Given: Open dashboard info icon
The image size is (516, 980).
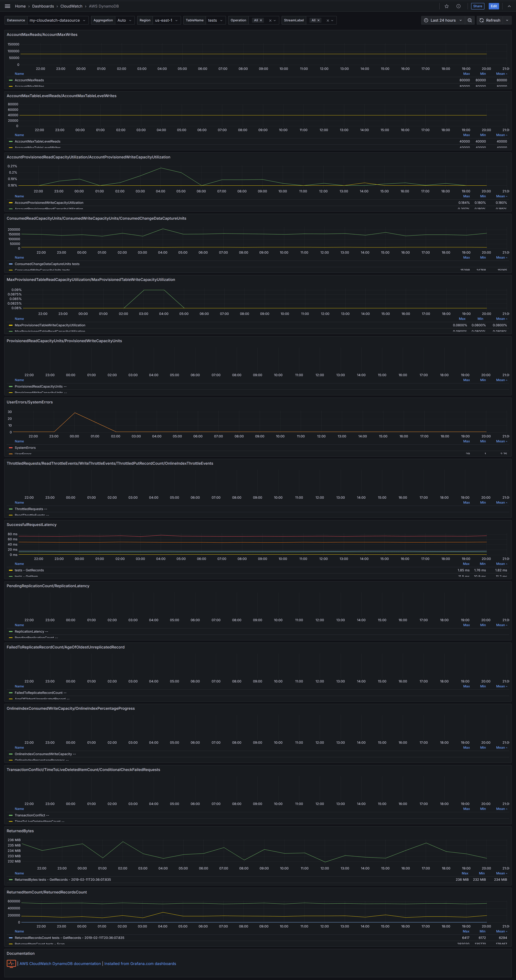Looking at the screenshot, I should pos(459,6).
